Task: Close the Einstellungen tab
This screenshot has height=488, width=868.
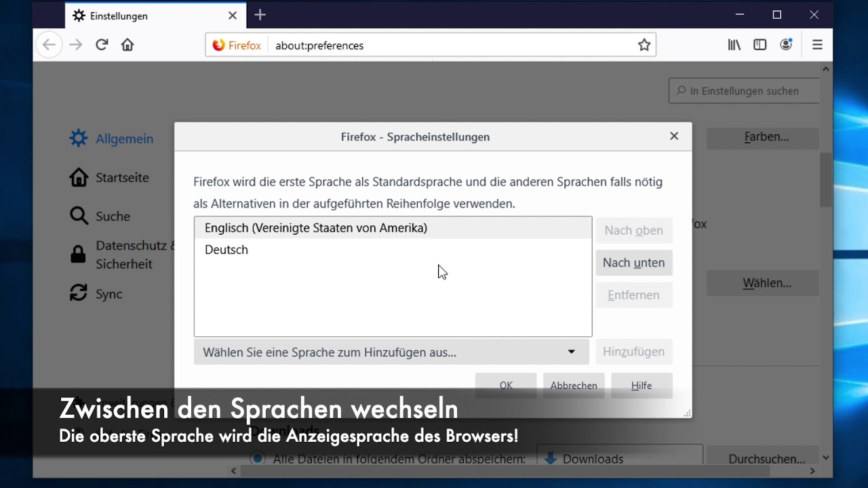Action: point(233,16)
